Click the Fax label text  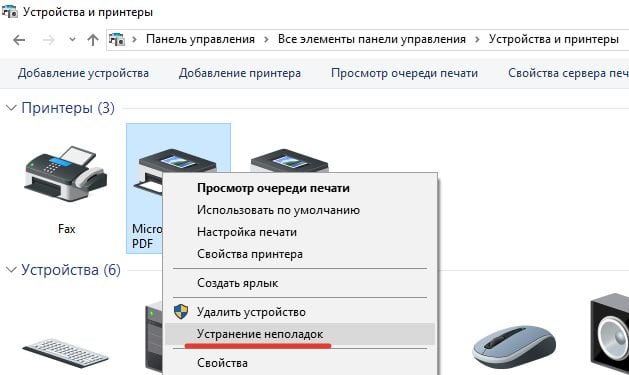pyautogui.click(x=67, y=229)
